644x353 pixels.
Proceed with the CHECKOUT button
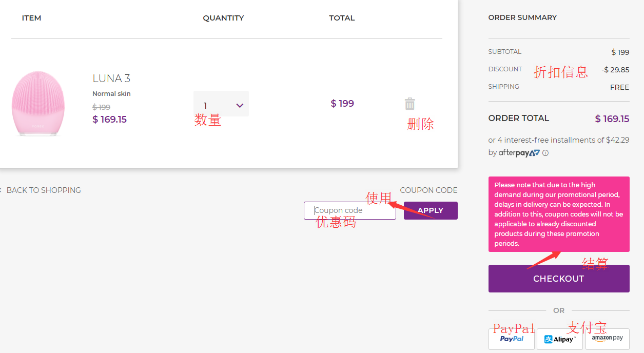pyautogui.click(x=558, y=279)
